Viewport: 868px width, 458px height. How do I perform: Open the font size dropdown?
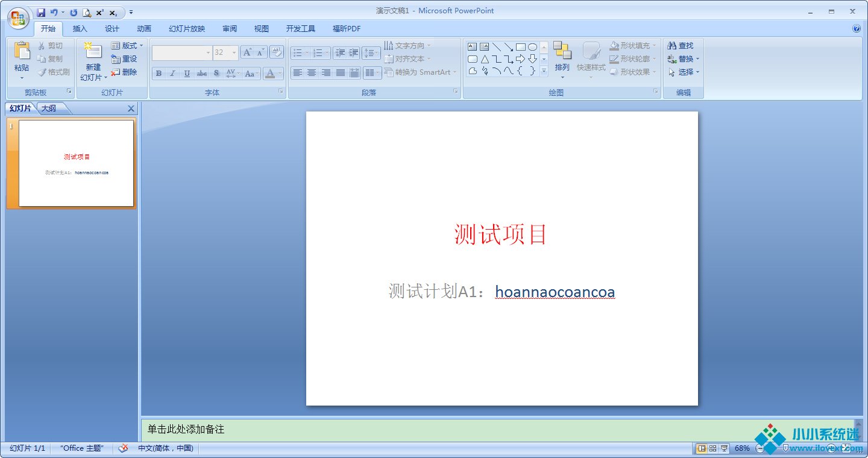coord(234,53)
